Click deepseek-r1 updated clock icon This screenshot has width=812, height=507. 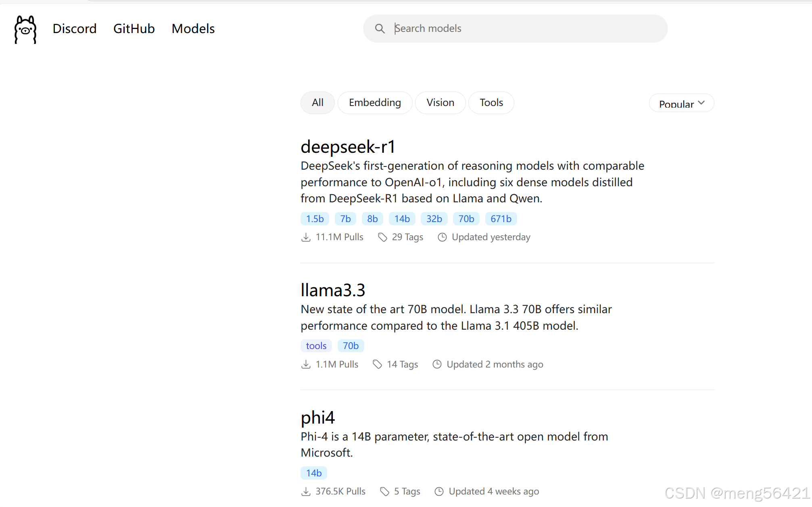(x=442, y=237)
